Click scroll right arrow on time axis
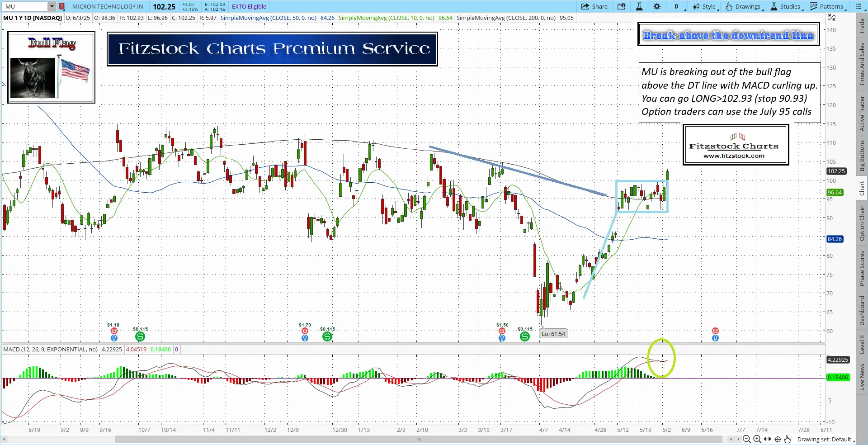 point(738,439)
